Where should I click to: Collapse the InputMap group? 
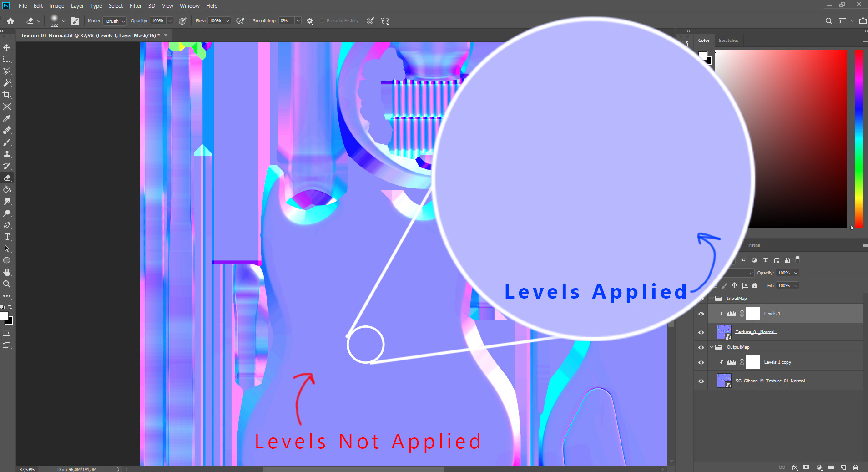[712, 299]
